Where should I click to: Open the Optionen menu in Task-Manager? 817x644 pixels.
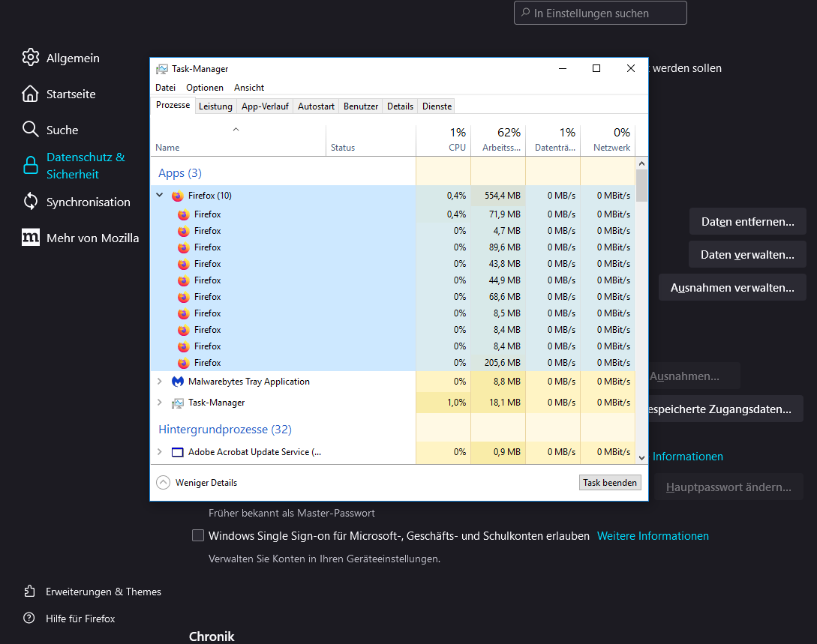tap(205, 88)
